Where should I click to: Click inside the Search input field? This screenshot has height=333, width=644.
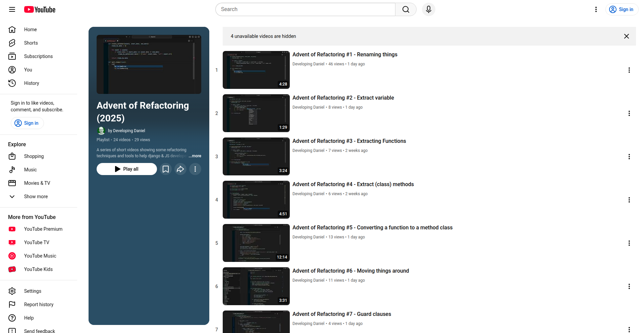tap(305, 9)
